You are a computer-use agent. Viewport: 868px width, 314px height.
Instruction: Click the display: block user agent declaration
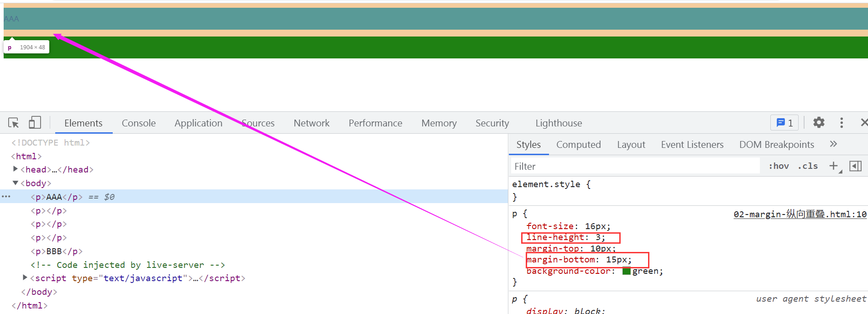pos(565,310)
